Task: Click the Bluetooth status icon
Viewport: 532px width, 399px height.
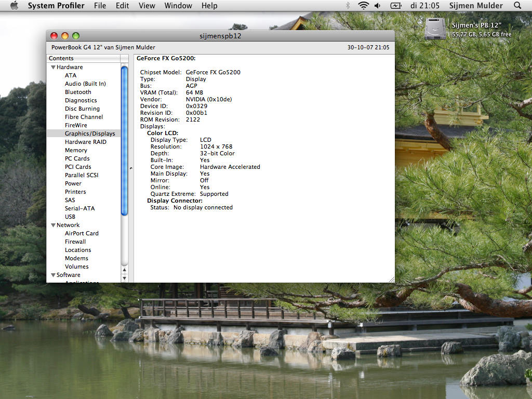Action: 348,5
